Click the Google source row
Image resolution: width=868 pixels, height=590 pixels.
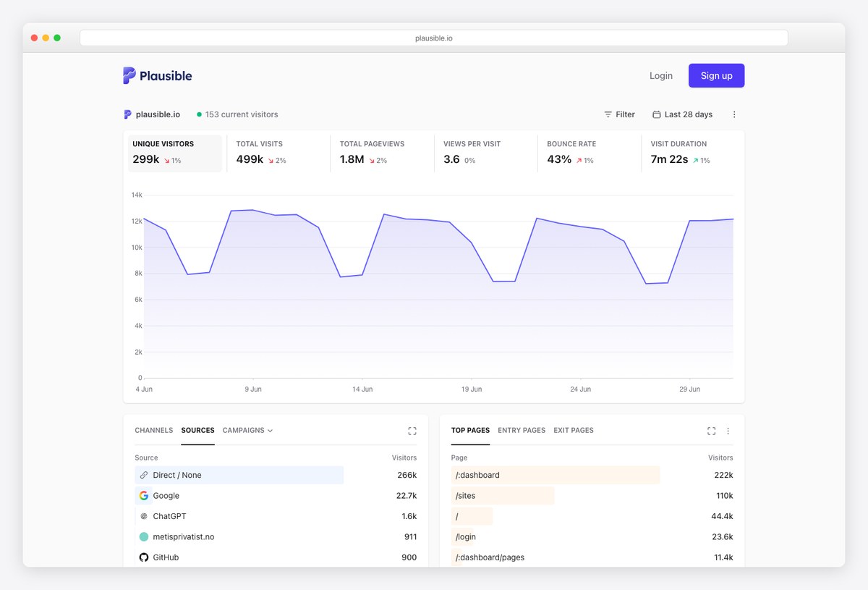(276, 496)
